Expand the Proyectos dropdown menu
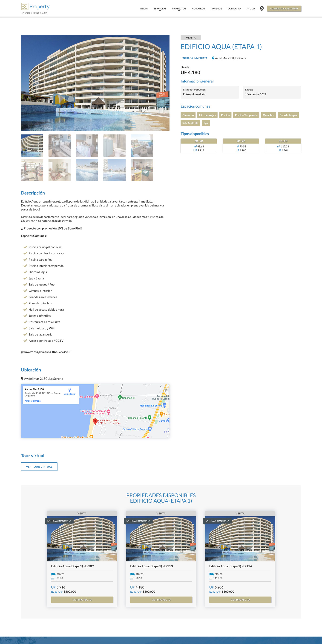322x644 pixels. pos(179,9)
